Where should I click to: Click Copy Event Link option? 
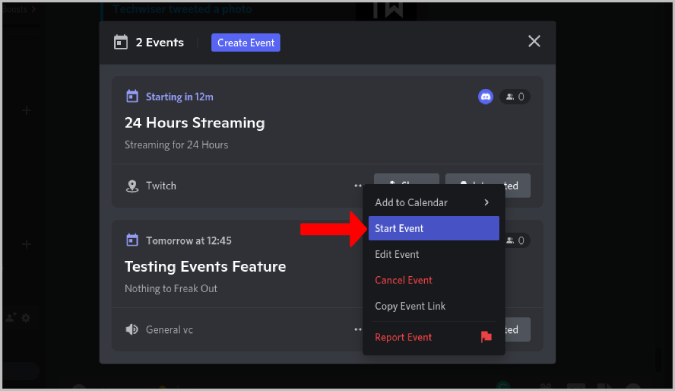(433, 306)
